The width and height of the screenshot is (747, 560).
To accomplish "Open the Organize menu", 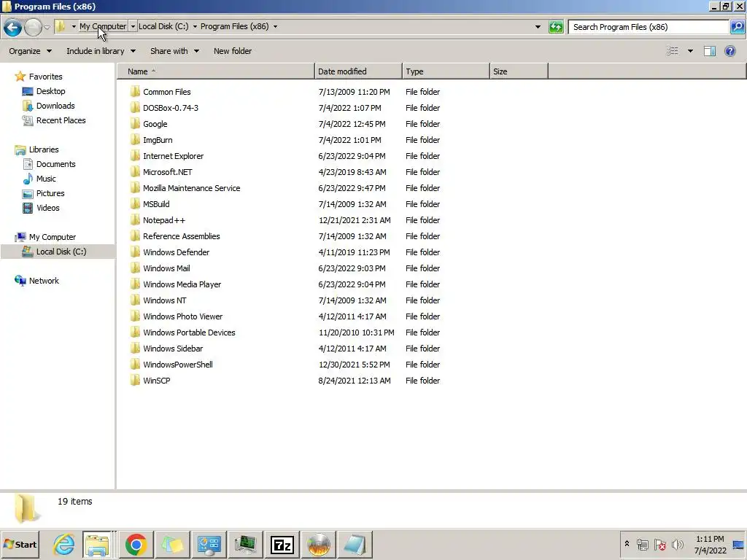I will [x=30, y=51].
